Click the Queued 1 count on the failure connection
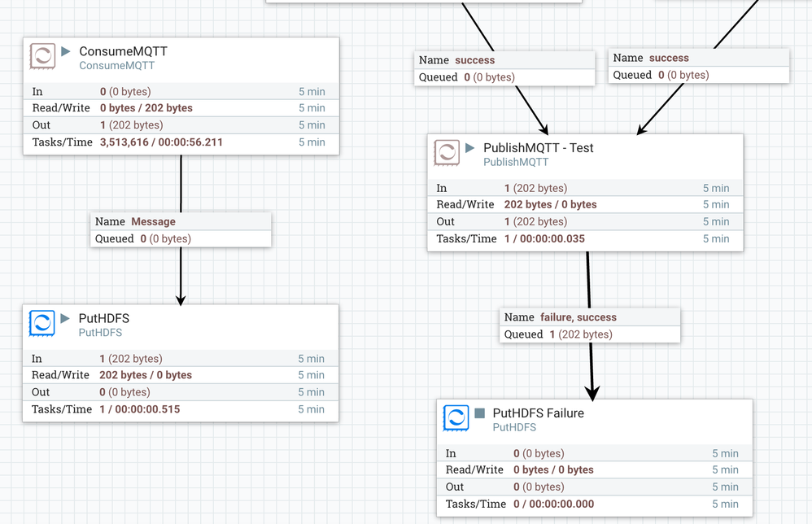This screenshot has height=524, width=812. click(555, 334)
